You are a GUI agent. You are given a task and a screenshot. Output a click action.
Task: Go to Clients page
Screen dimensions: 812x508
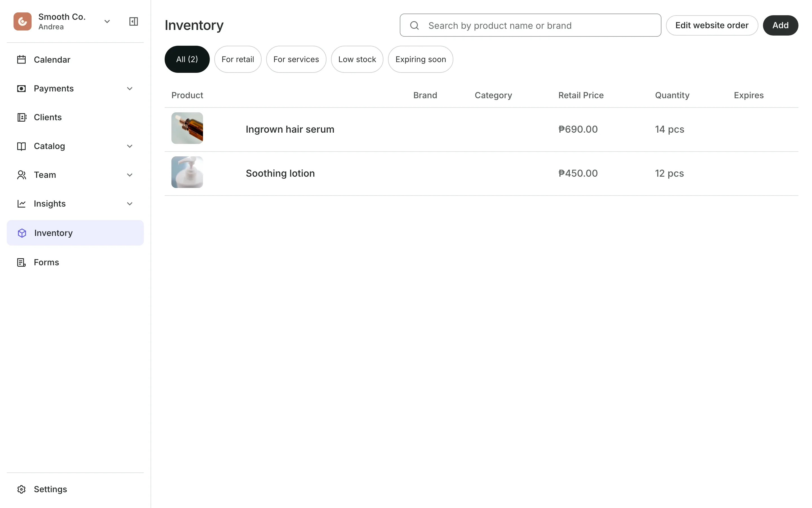pyautogui.click(x=75, y=117)
